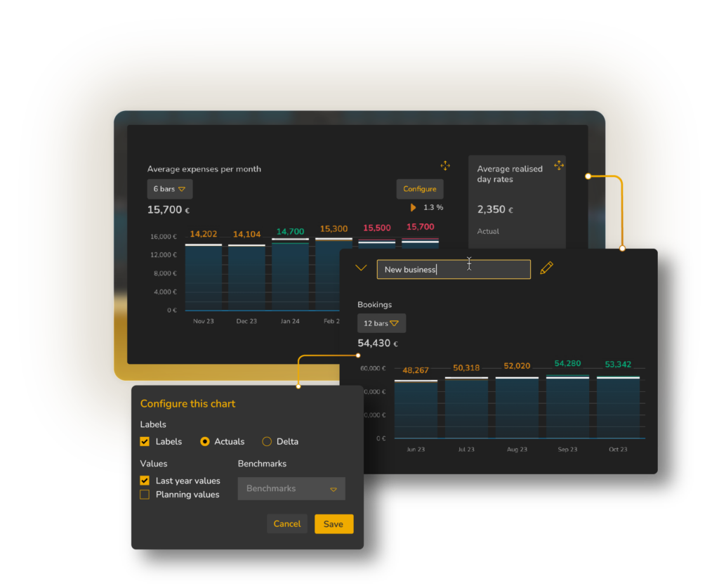Click the Nov 23 bar in the expenses chart

[204, 277]
